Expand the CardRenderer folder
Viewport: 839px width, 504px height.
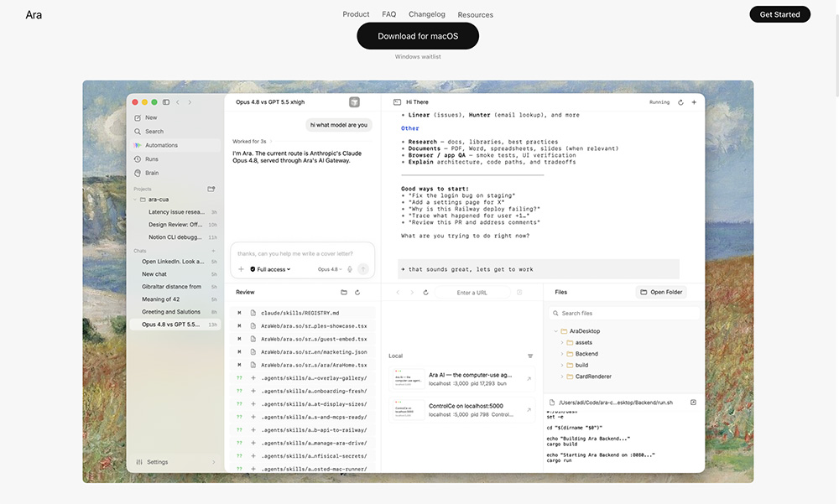[x=562, y=377]
